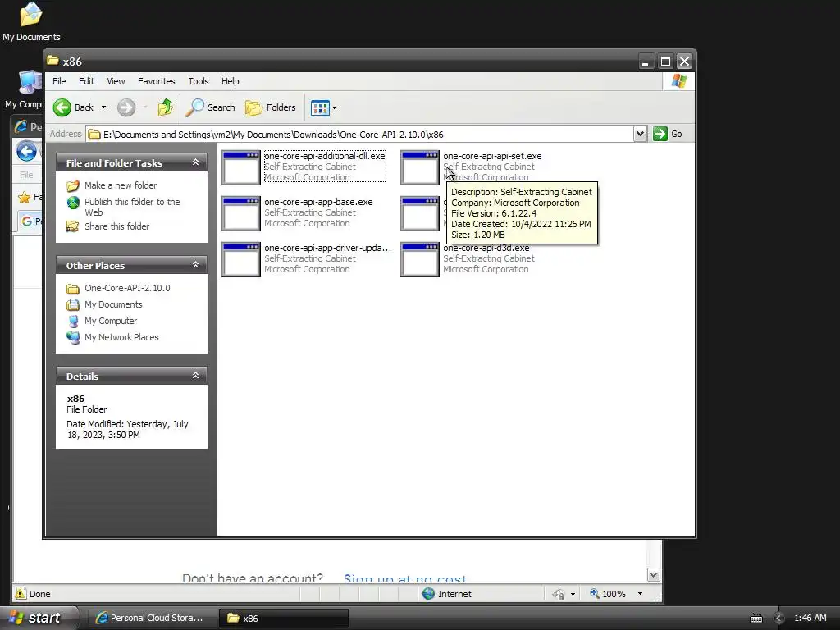This screenshot has height=630, width=840.
Task: Collapse the Other Places panel
Action: click(195, 265)
